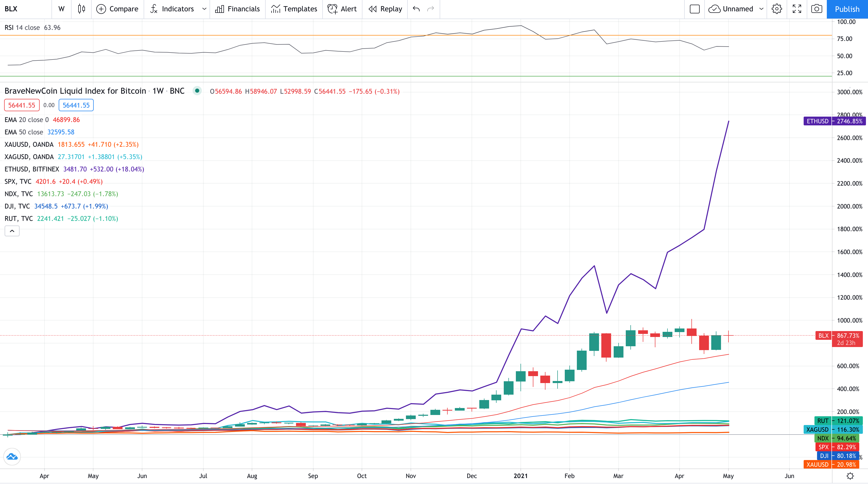Click the cloud logo icon bottom left
This screenshot has height=485, width=868.
click(12, 457)
